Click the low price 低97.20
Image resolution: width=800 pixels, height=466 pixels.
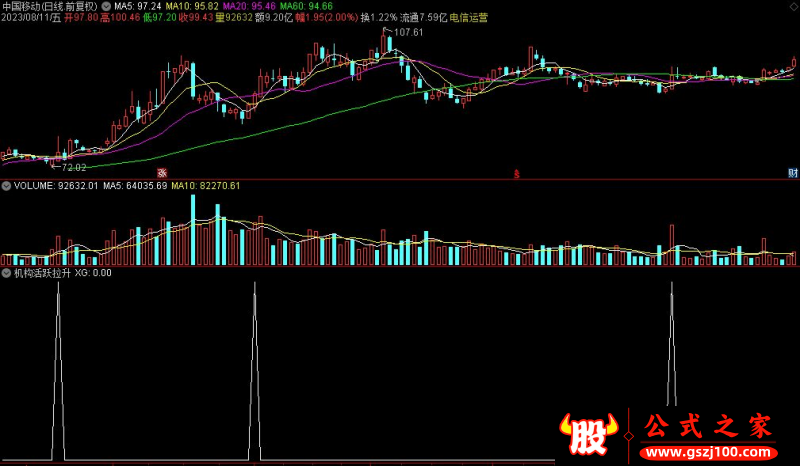tap(160, 17)
